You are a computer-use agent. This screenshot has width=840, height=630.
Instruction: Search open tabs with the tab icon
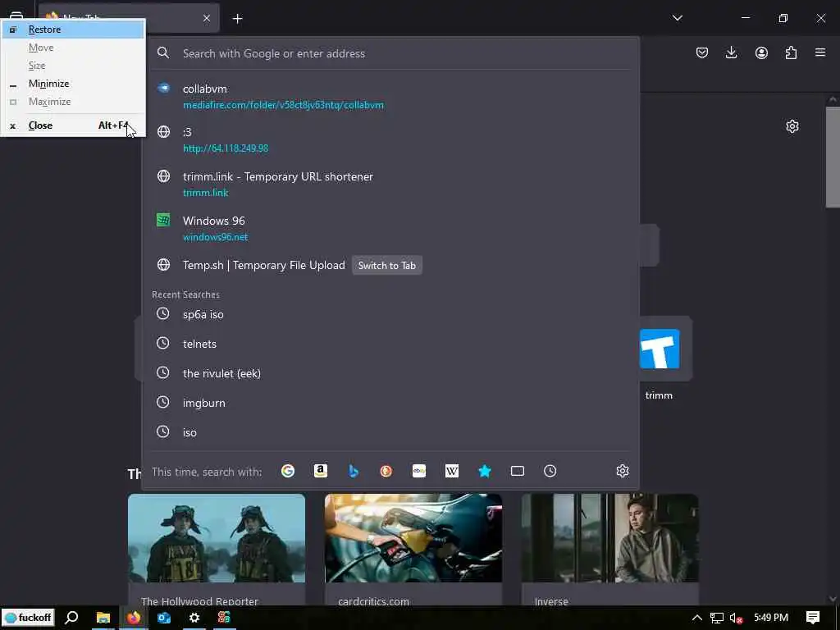(x=517, y=471)
